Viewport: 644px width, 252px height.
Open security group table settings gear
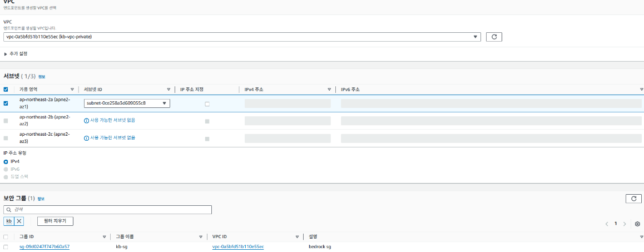(637, 224)
